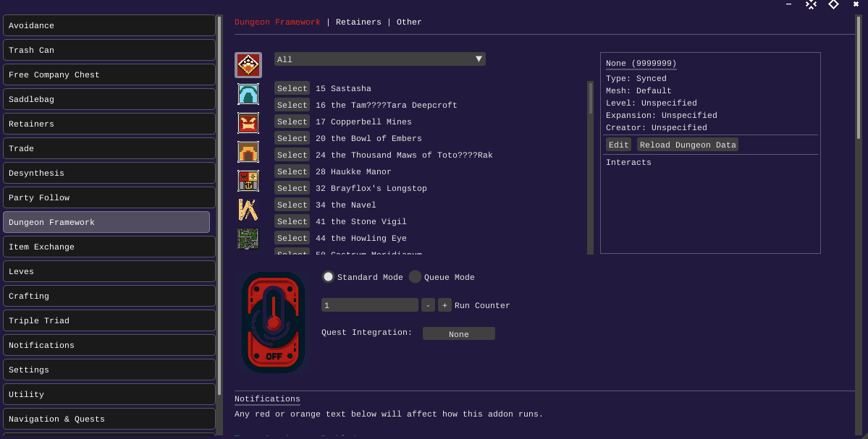This screenshot has width=868, height=439.
Task: Open the All dungeon filter dropdown
Action: [379, 59]
